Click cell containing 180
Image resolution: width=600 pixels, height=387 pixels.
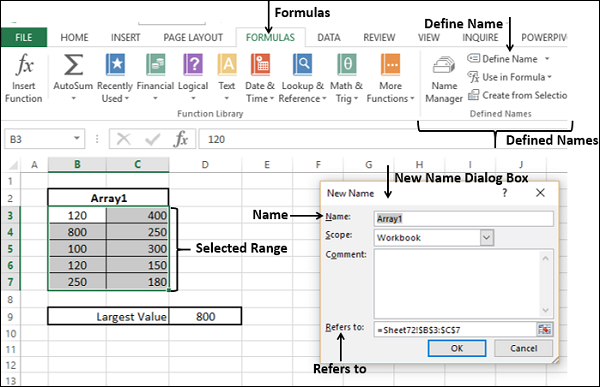coord(137,282)
